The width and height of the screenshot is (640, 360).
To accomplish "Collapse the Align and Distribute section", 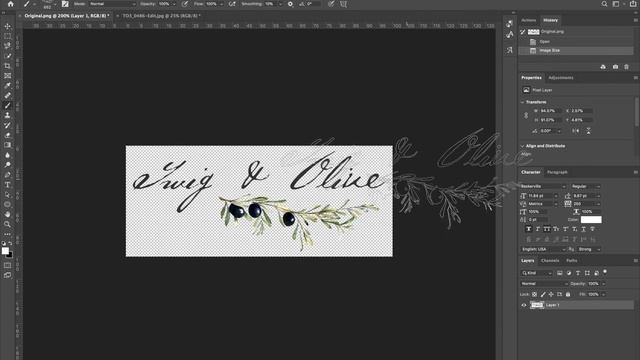I will coord(522,146).
